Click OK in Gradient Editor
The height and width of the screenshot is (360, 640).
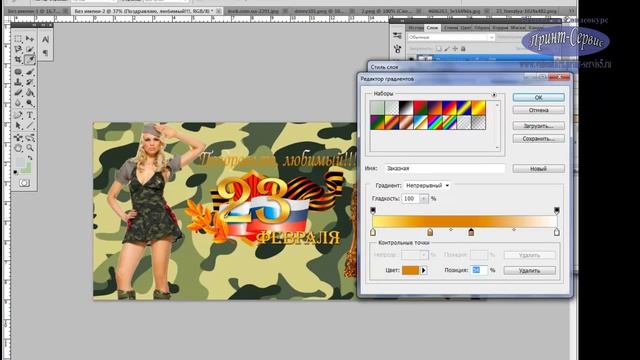(538, 98)
